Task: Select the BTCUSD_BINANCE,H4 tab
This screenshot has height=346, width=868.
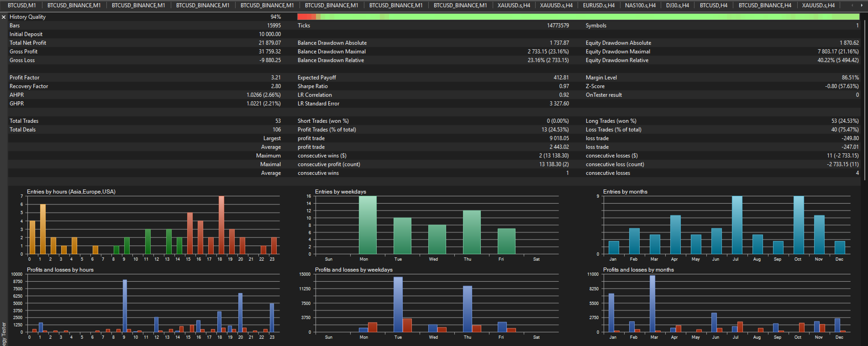Action: tap(765, 5)
